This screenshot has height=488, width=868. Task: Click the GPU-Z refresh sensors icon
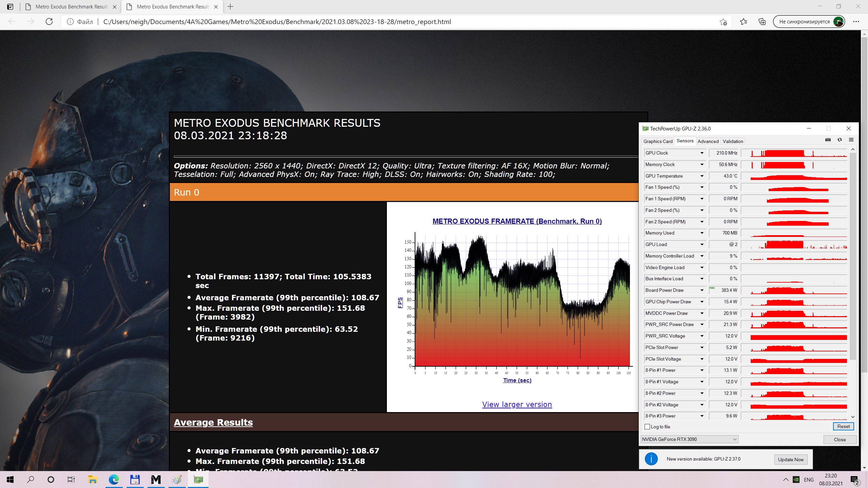pyautogui.click(x=840, y=140)
